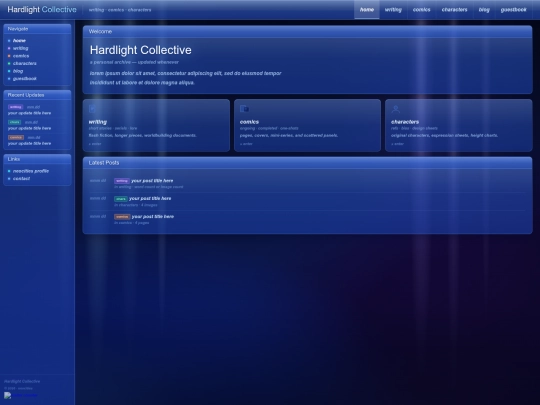
Task: Open the update title under the chars tag
Action: click(x=30, y=128)
